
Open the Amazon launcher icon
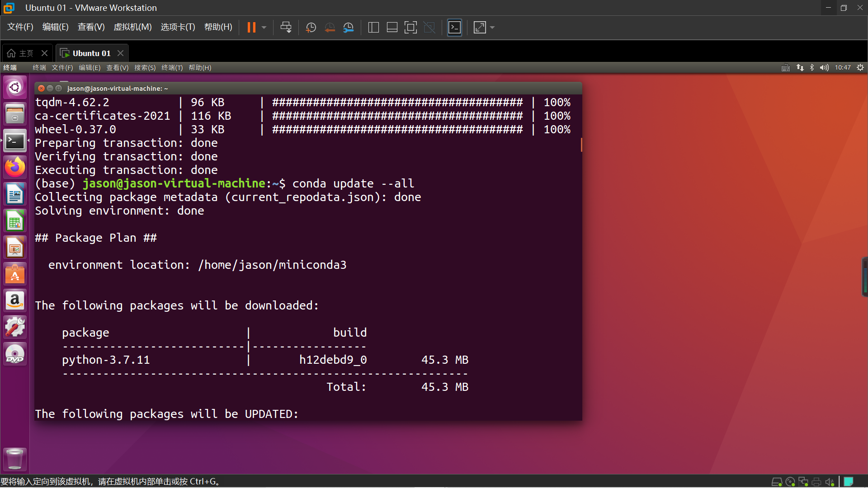tap(15, 301)
